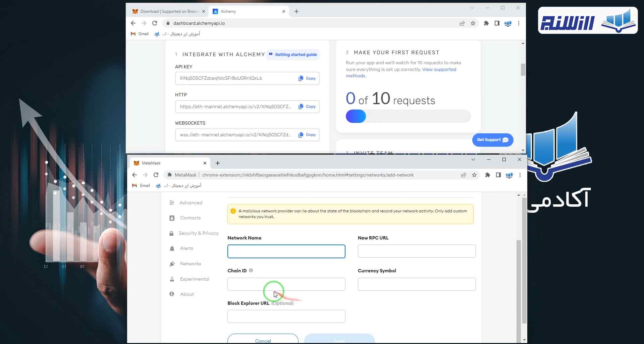Go forward in the Alchemy browser window
Image resolution: width=644 pixels, height=344 pixels.
(144, 23)
